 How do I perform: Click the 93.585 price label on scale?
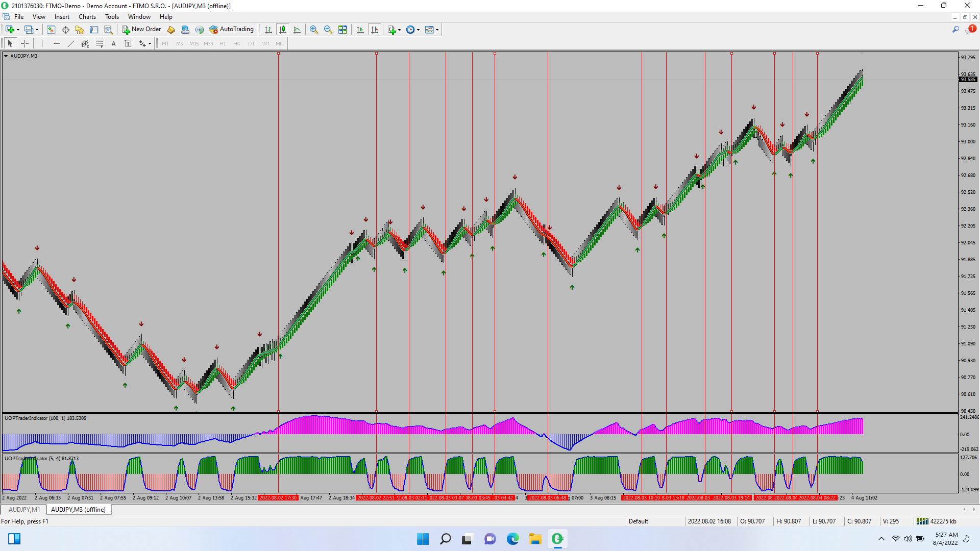pyautogui.click(x=968, y=80)
